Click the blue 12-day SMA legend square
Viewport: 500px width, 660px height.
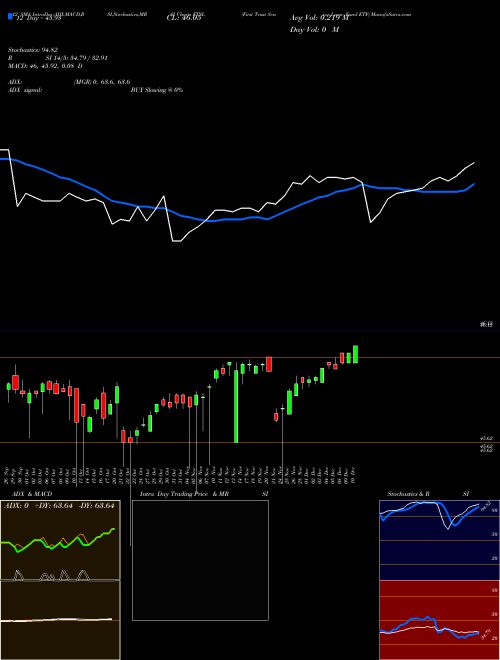(x=10, y=17)
